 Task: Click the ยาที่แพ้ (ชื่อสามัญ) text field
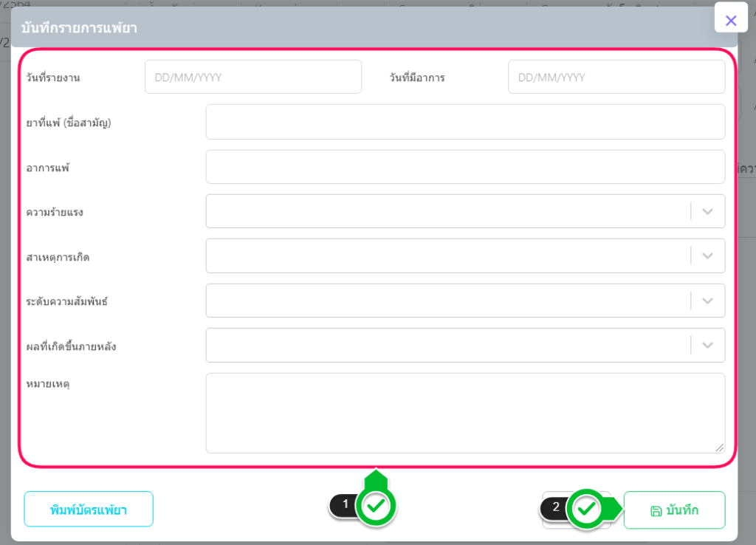[465, 122]
